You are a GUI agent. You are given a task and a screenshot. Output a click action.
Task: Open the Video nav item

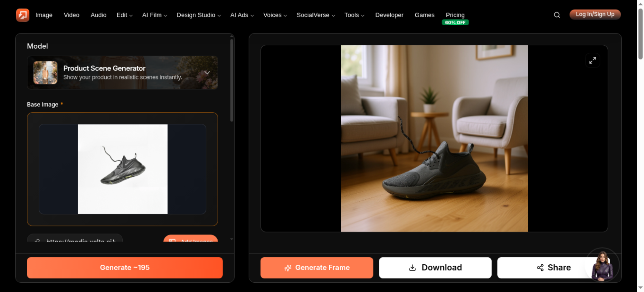[x=71, y=15]
